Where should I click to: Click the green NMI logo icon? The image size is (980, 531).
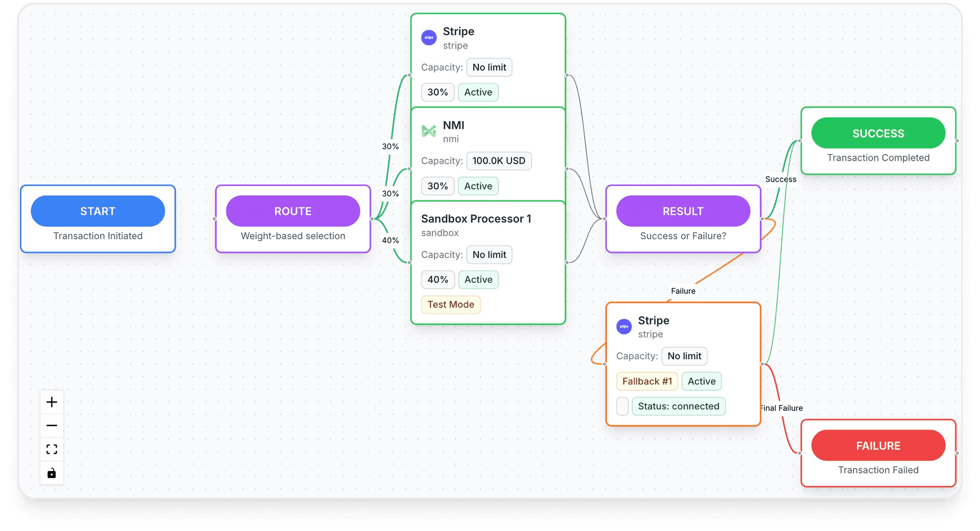pyautogui.click(x=429, y=131)
